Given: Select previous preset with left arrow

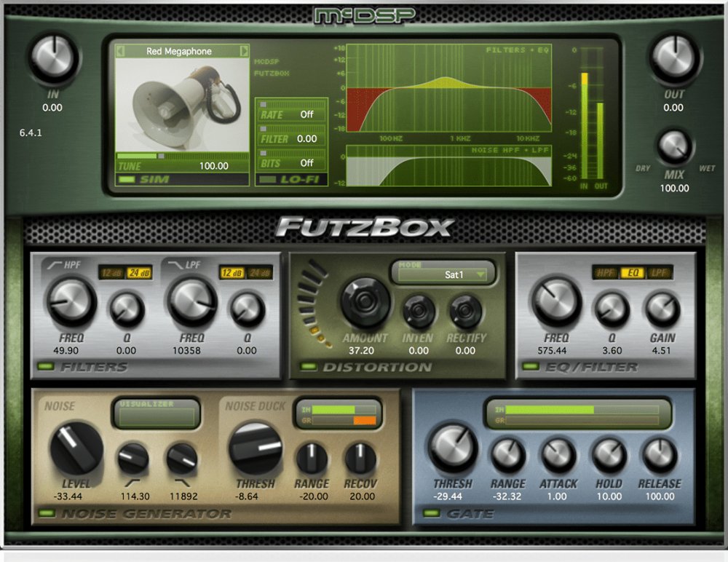Looking at the screenshot, I should [x=120, y=51].
